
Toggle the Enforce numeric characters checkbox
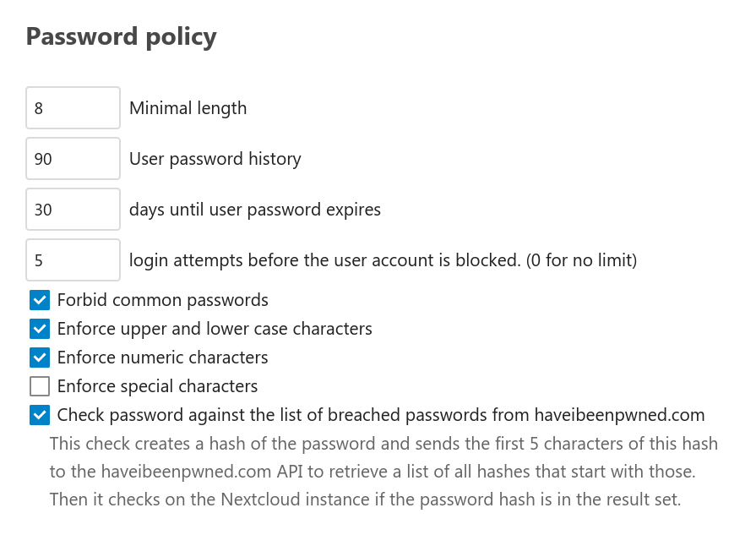tap(40, 358)
